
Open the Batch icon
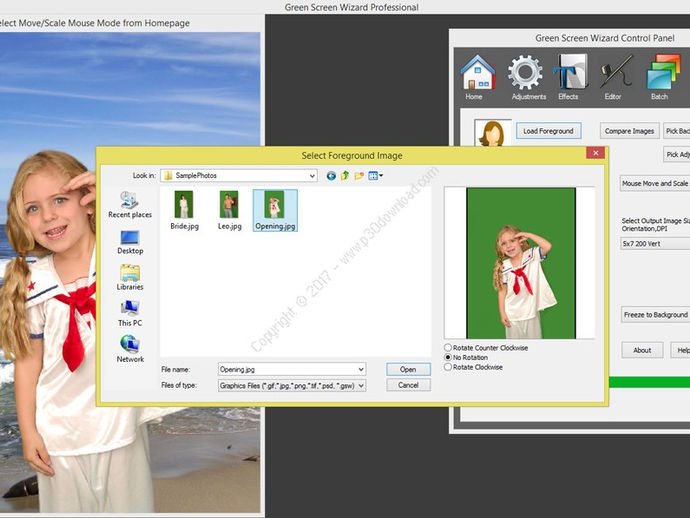662,77
